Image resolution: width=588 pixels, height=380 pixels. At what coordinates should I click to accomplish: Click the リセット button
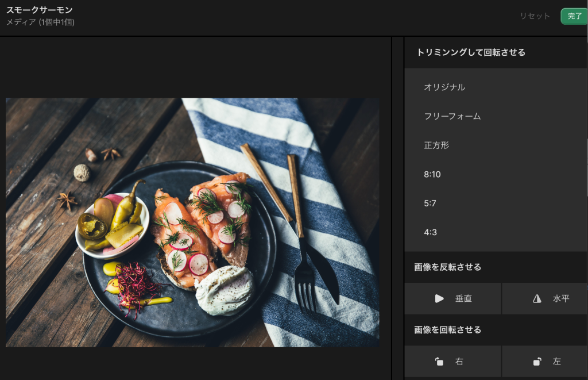click(x=535, y=16)
